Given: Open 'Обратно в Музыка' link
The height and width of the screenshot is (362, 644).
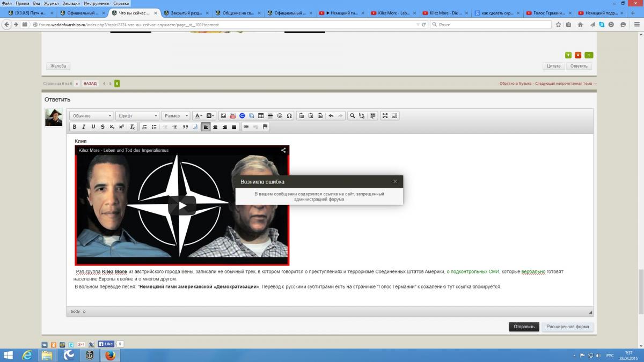Looking at the screenshot, I should (515, 83).
